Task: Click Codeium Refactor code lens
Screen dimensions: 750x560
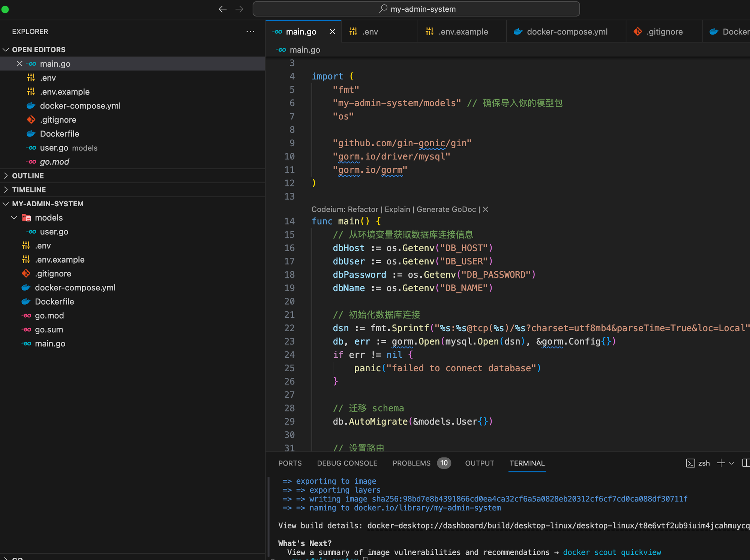Action: click(363, 209)
